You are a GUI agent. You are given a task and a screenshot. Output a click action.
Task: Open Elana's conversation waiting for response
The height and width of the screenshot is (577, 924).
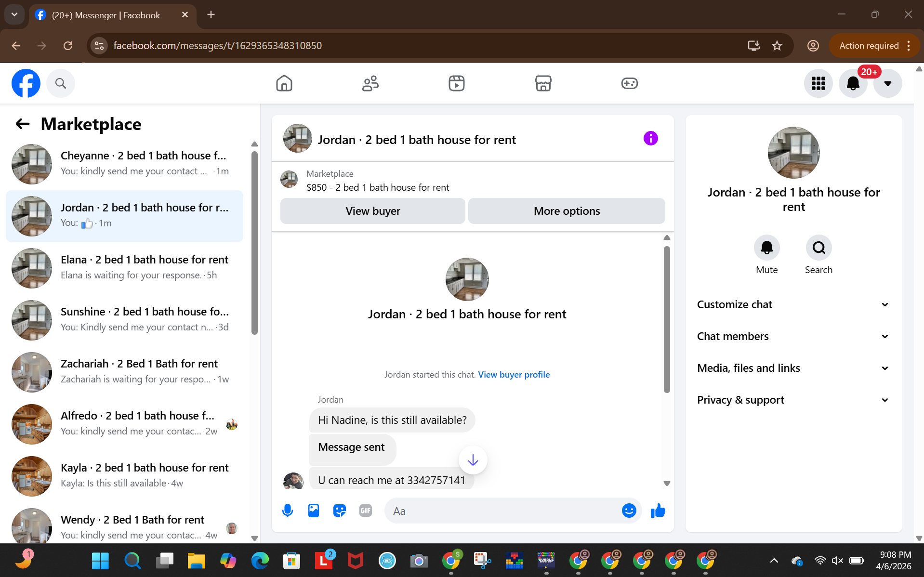tap(124, 268)
